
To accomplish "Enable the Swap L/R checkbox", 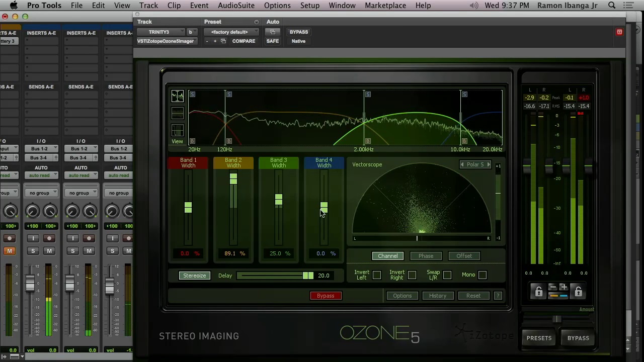I will coord(447,275).
